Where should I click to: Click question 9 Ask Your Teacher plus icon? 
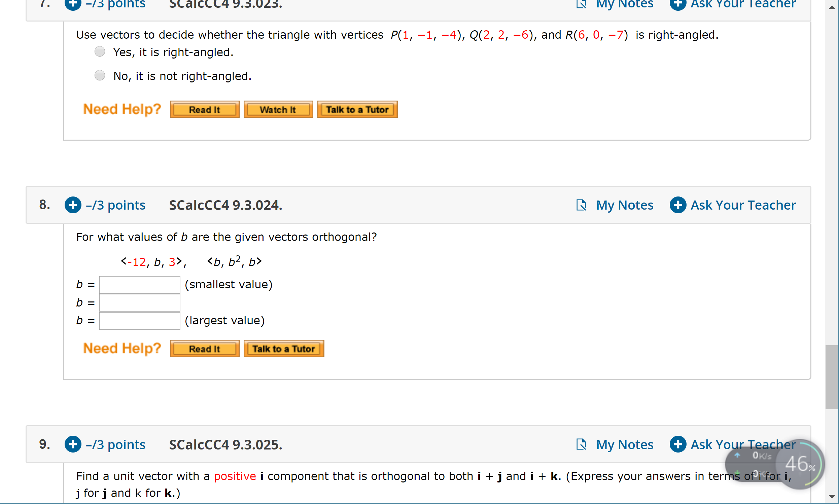678,444
